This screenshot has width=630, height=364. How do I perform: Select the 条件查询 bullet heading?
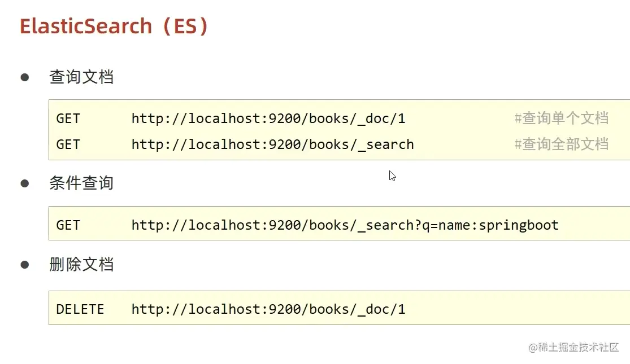81,183
